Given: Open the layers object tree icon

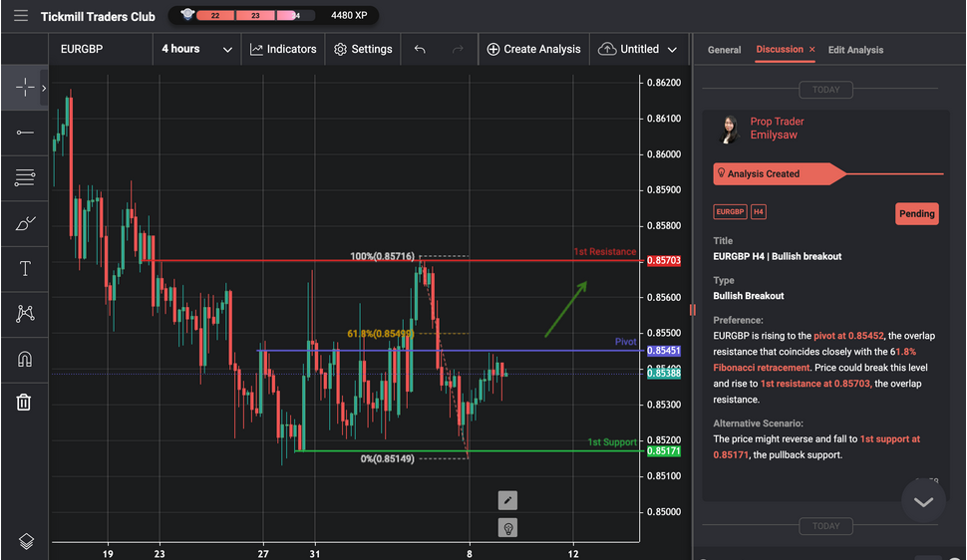Looking at the screenshot, I should pos(26,541).
